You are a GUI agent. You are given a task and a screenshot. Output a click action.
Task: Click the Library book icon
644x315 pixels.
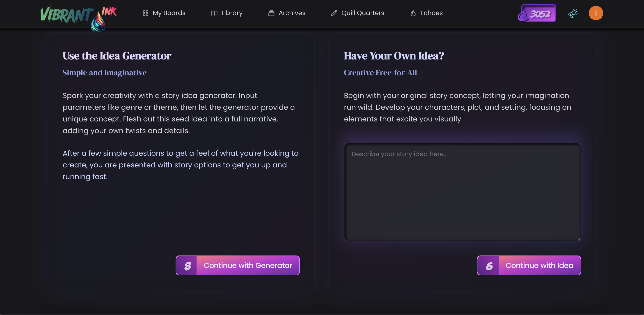[x=214, y=13]
